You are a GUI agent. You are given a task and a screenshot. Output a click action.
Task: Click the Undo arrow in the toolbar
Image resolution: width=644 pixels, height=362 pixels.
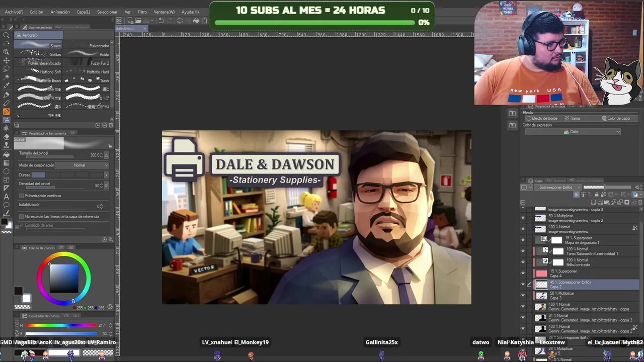click(x=161, y=21)
